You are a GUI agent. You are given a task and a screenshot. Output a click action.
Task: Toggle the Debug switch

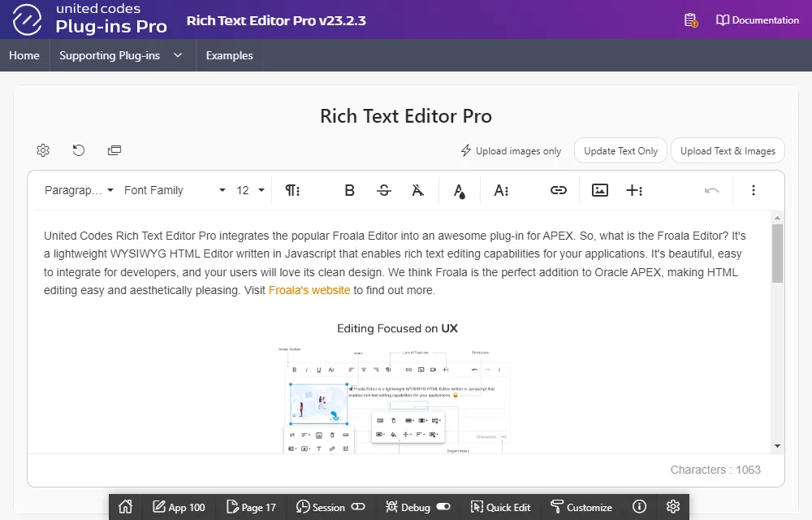click(x=443, y=507)
